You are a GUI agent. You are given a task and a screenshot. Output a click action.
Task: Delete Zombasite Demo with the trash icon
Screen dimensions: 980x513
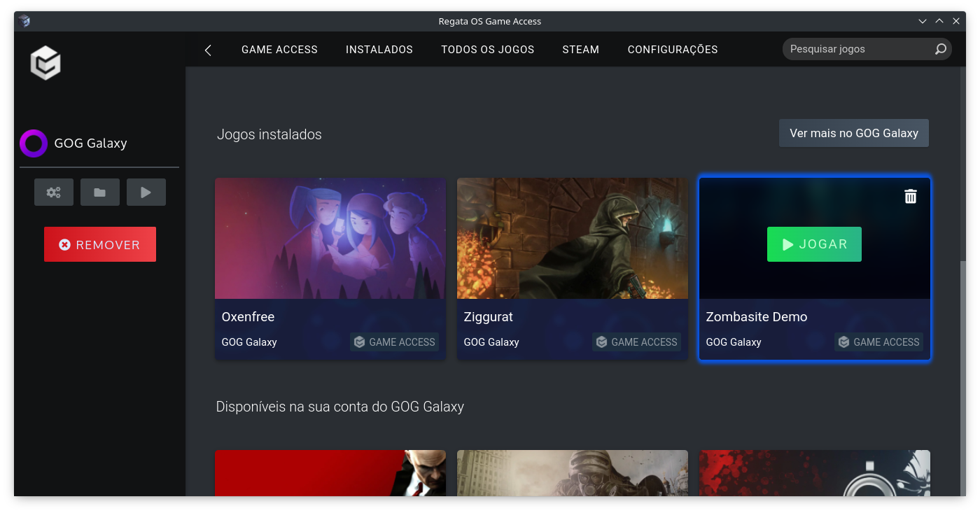[x=910, y=196]
